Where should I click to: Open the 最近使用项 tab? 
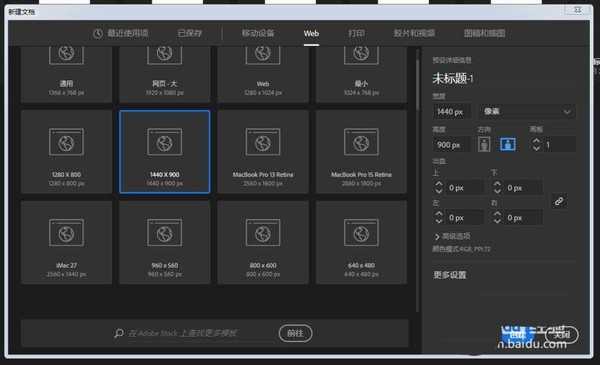[121, 34]
